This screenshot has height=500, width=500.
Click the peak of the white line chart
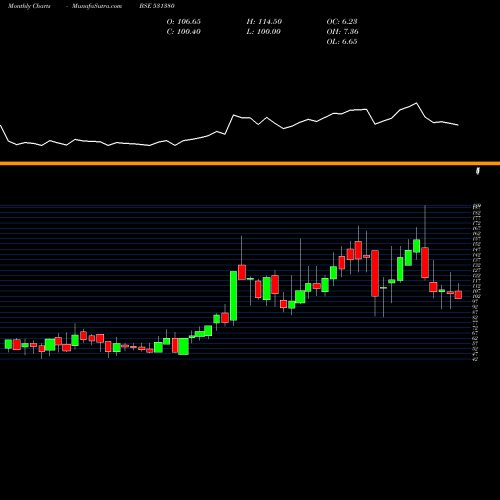(x=416, y=103)
